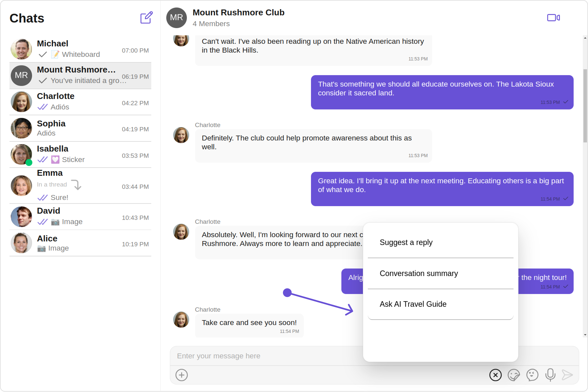The image size is (588, 392).
Task: Open the emoji picker
Action: pos(532,375)
